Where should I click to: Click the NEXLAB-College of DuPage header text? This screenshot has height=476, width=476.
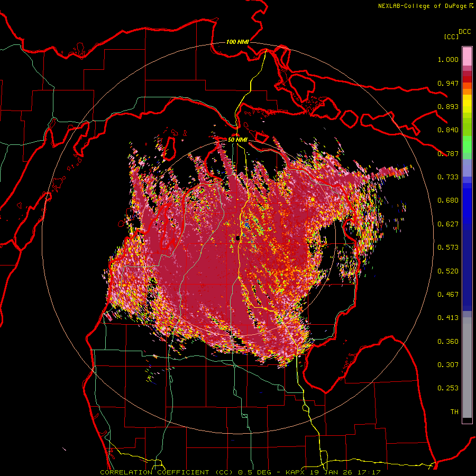423,6
